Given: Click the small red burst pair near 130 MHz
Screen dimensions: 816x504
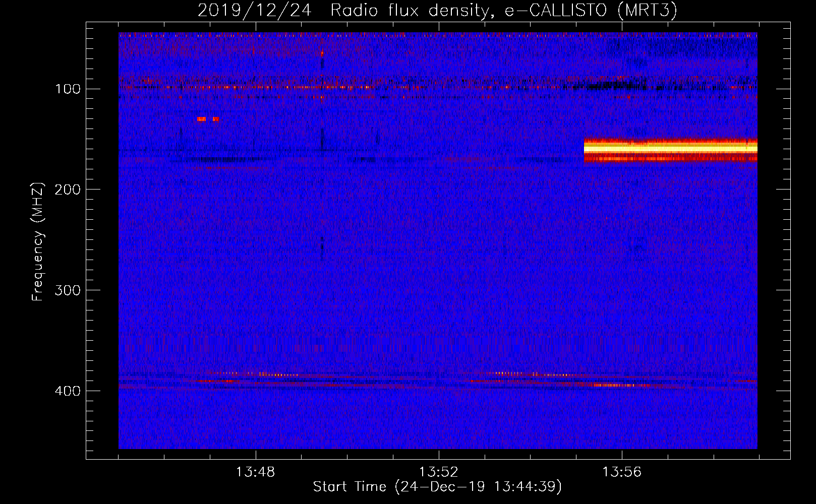Looking at the screenshot, I should (208, 119).
